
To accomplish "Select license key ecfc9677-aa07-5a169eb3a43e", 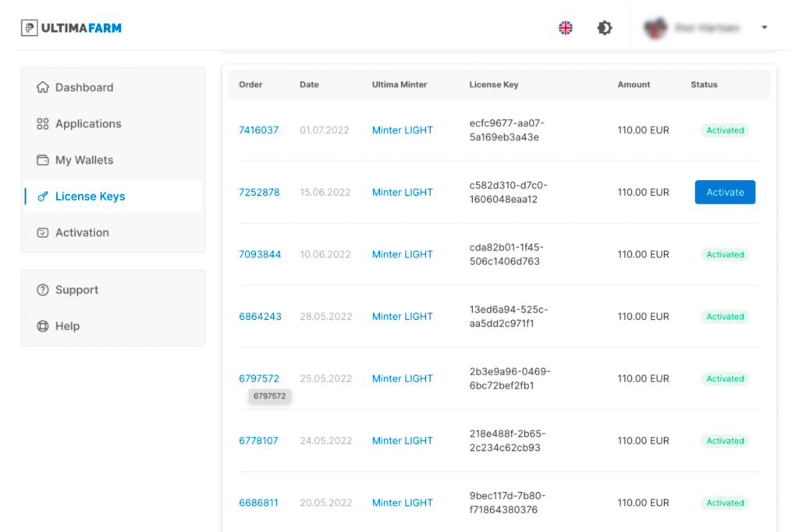I will [507, 130].
